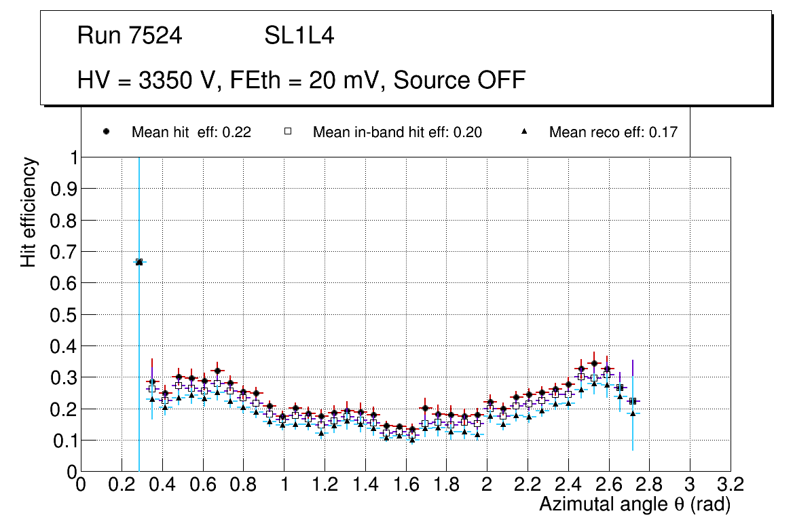Select 'Mean in-band hit eff: 0.20' legend label
The width and height of the screenshot is (812, 524).
click(397, 132)
